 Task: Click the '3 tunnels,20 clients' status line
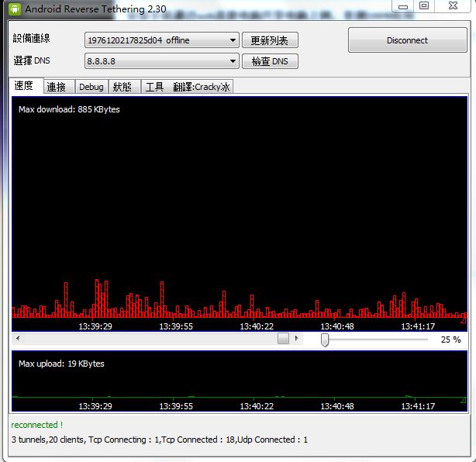click(x=160, y=440)
